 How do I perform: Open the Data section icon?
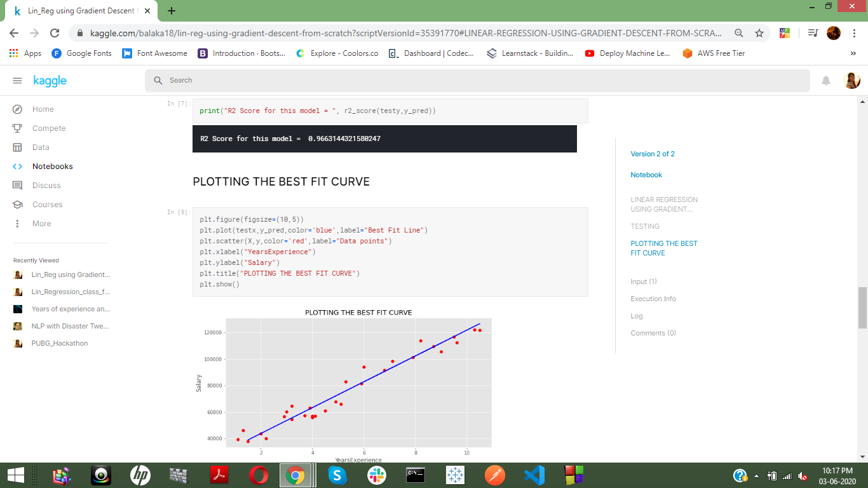(17, 147)
